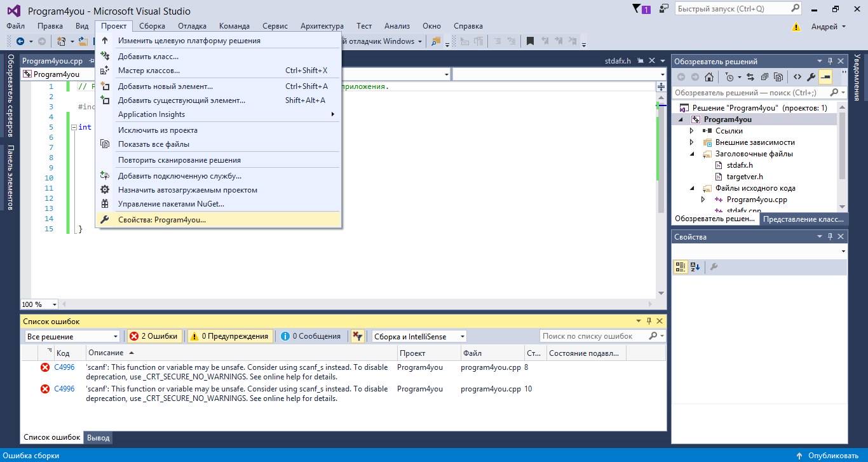Click the first C4996 error code link
Screen dimensions: 868x462
[64, 367]
